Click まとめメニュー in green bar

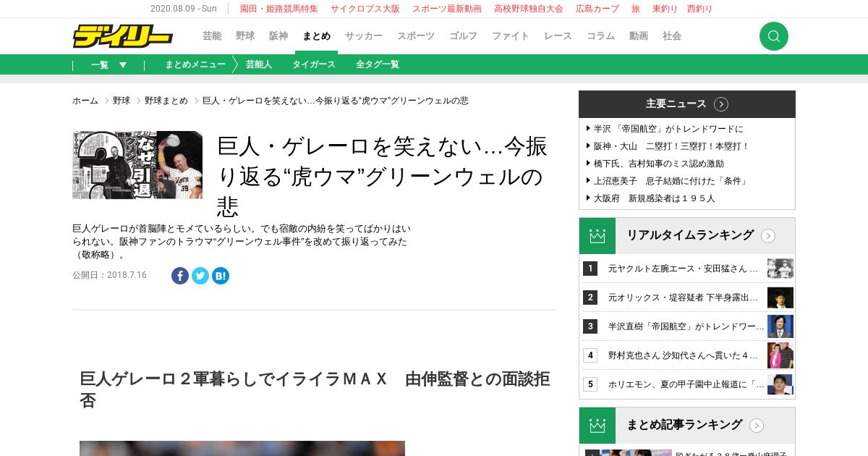click(195, 64)
